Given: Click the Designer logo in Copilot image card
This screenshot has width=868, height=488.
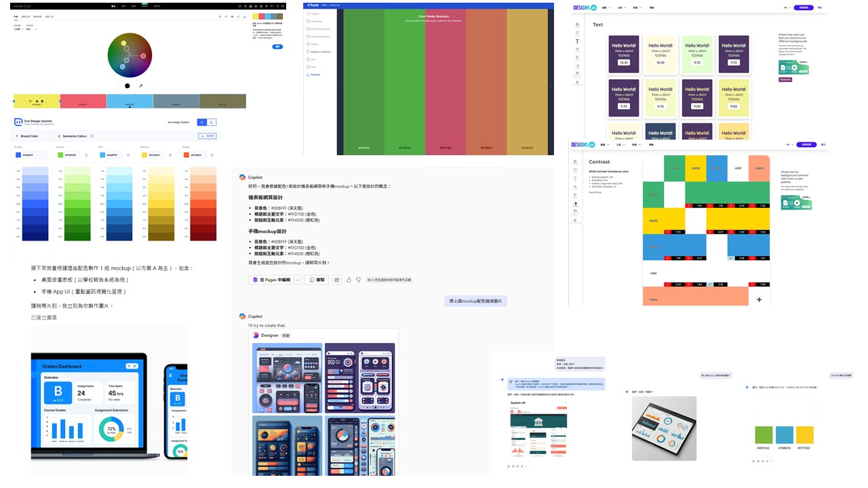Looking at the screenshot, I should coord(256,335).
